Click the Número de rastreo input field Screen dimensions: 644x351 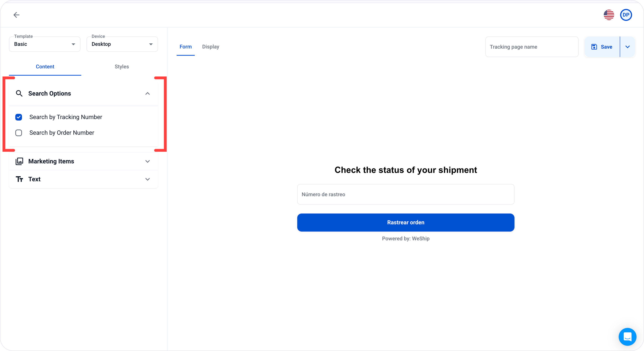[x=406, y=194]
